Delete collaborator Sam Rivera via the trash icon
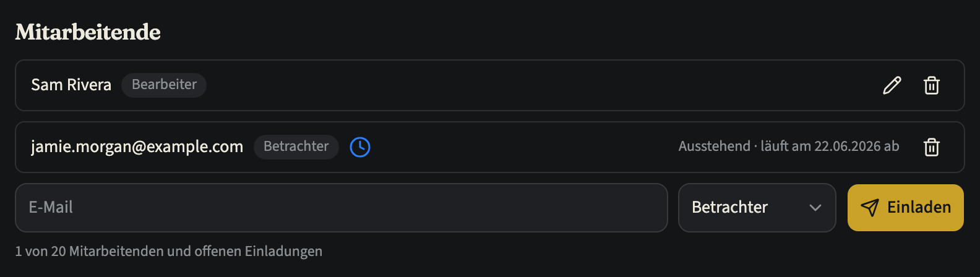Screen dimensions: 980x277 click(932, 85)
